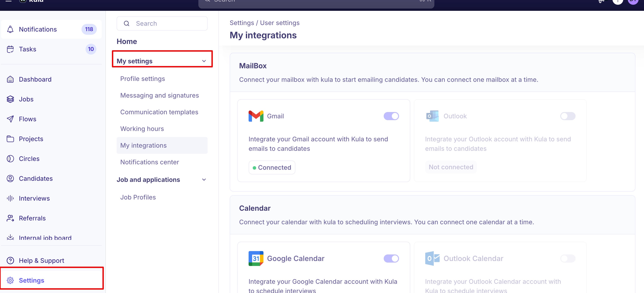Open Profile settings page

[162, 79]
